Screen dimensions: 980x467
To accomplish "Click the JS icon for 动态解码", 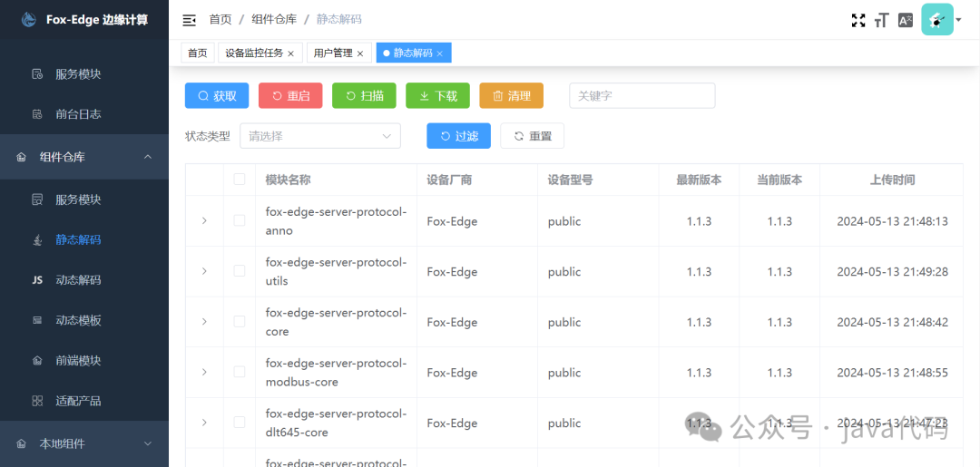I will [x=37, y=280].
